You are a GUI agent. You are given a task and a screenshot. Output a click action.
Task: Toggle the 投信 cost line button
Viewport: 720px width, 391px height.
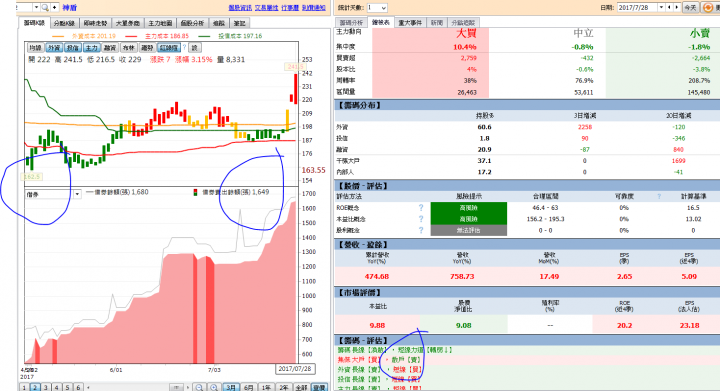tap(73, 48)
